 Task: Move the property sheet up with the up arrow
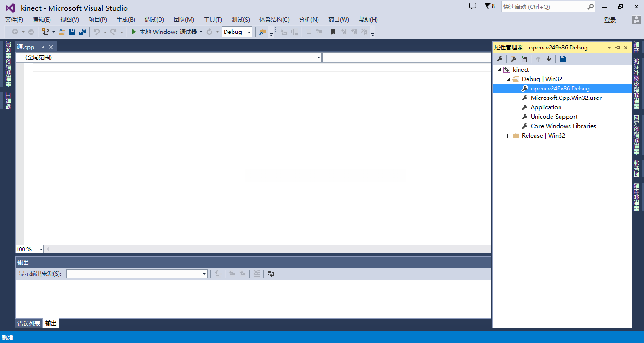pyautogui.click(x=538, y=59)
